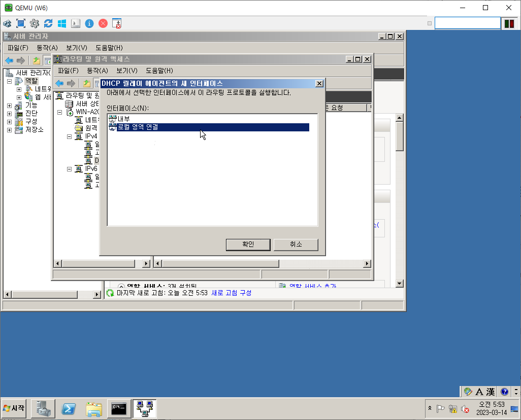The image size is (521, 420).
Task: Expand the 기능 node
Action: [x=9, y=106]
